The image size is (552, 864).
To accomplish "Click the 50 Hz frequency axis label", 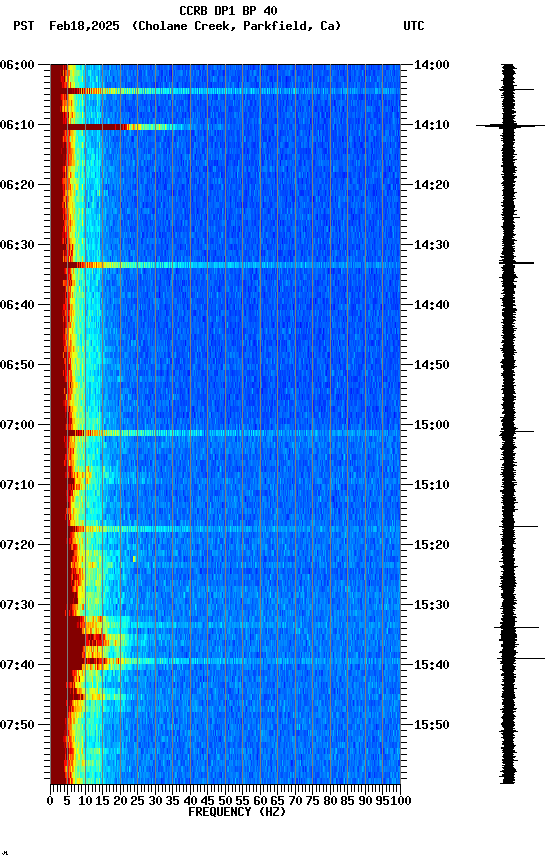I will click(x=225, y=801).
